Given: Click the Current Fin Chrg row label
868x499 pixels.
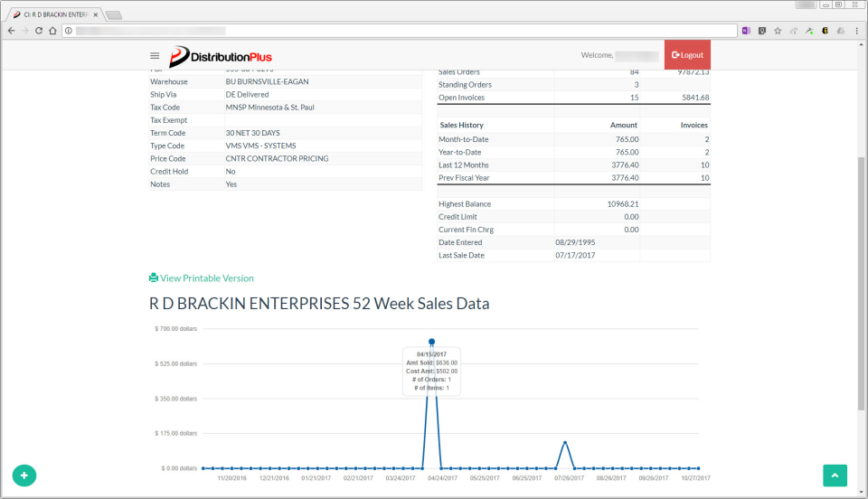Looking at the screenshot, I should point(467,230).
